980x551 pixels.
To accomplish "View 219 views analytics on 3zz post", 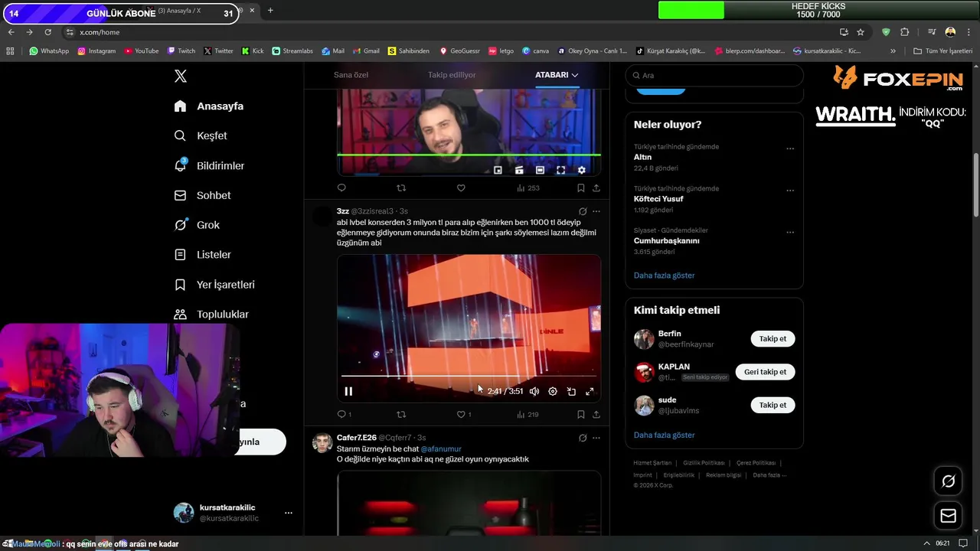I will [528, 414].
